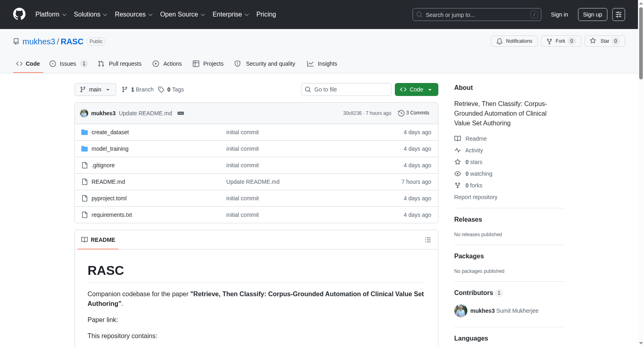Focus the Search or jump to field
The width and height of the screenshot is (644, 347).
click(x=477, y=15)
